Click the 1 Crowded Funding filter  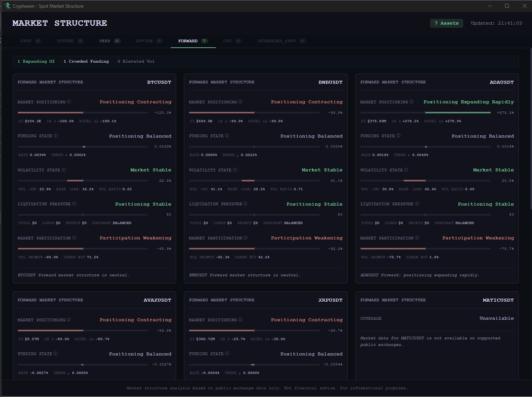(86, 61)
